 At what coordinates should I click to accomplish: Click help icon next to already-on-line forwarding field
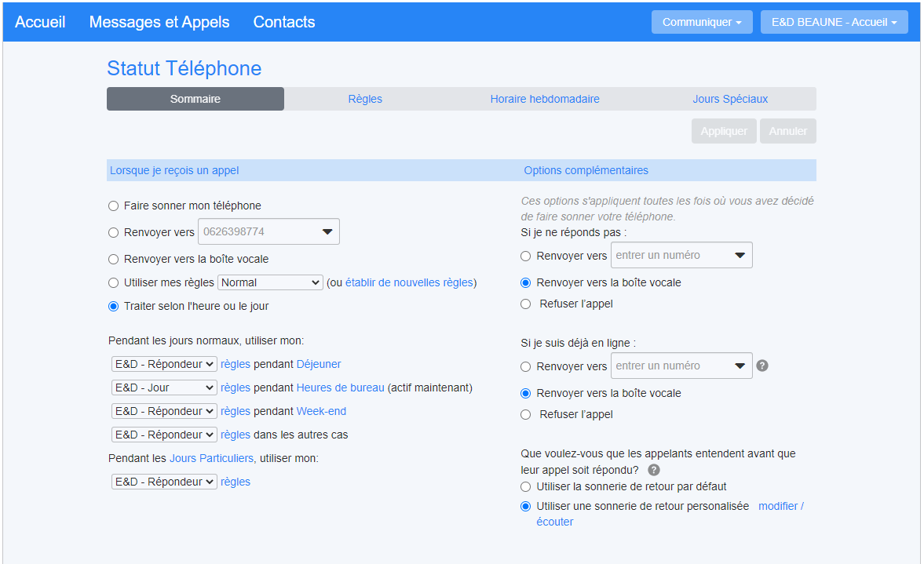coord(762,366)
